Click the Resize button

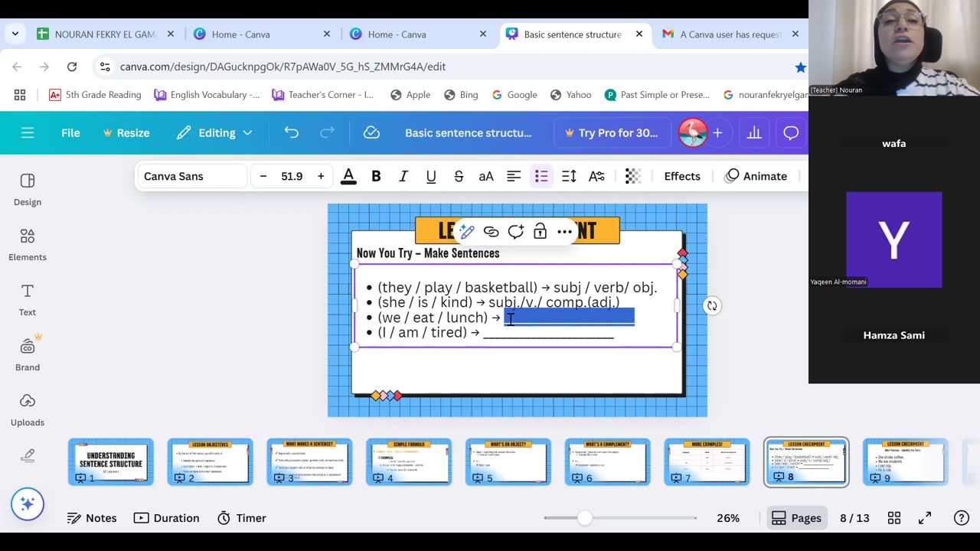126,132
